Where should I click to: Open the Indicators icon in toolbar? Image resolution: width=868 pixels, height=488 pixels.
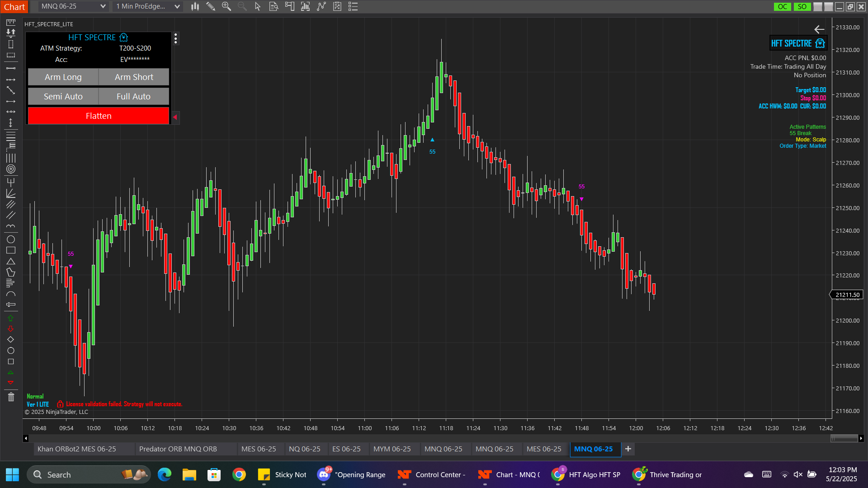tap(321, 6)
